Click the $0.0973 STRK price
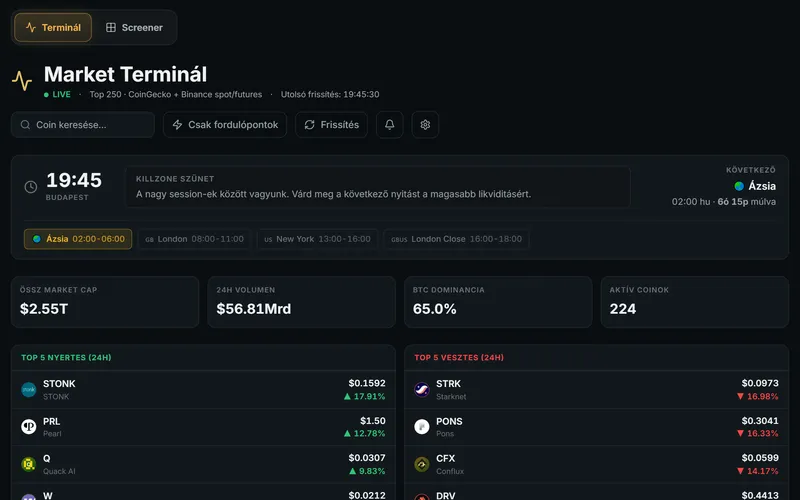Screen dimensions: 800x500 pyautogui.click(x=760, y=383)
